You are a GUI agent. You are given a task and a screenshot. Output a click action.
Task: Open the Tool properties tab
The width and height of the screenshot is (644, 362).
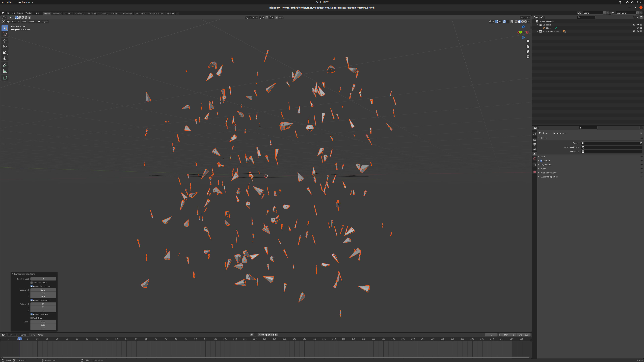click(534, 134)
